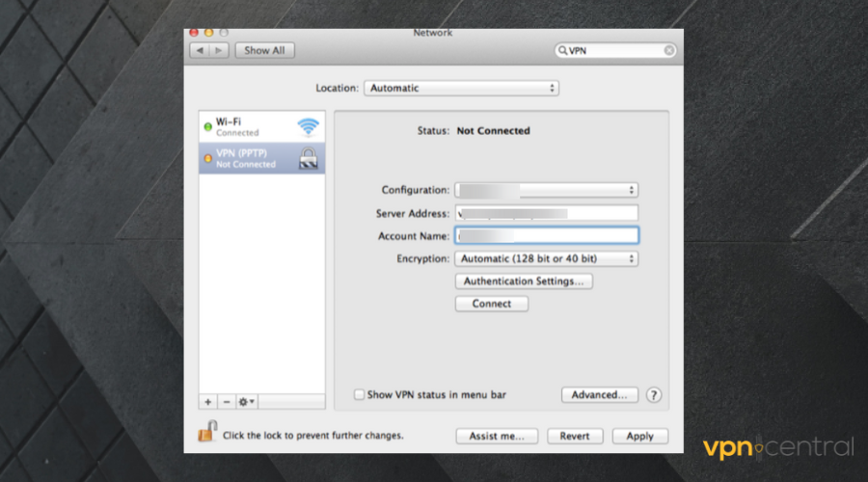The height and width of the screenshot is (482, 868).
Task: Click the yellow VPN status dot
Action: tap(207, 159)
